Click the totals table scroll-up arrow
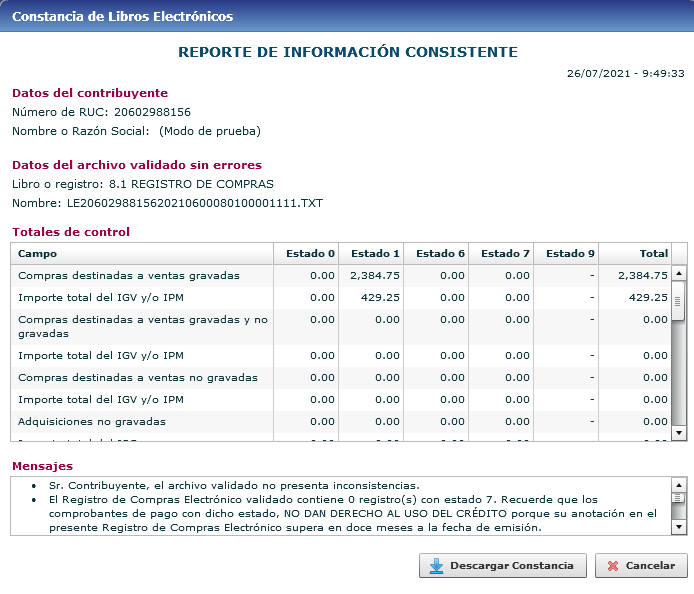 coord(678,273)
